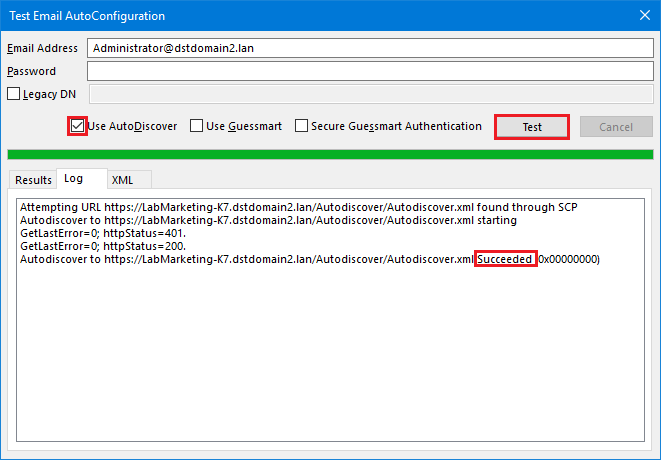This screenshot has height=460, width=661.
Task: Uncheck the Use AutoDiscover checkbox
Action: [78, 126]
